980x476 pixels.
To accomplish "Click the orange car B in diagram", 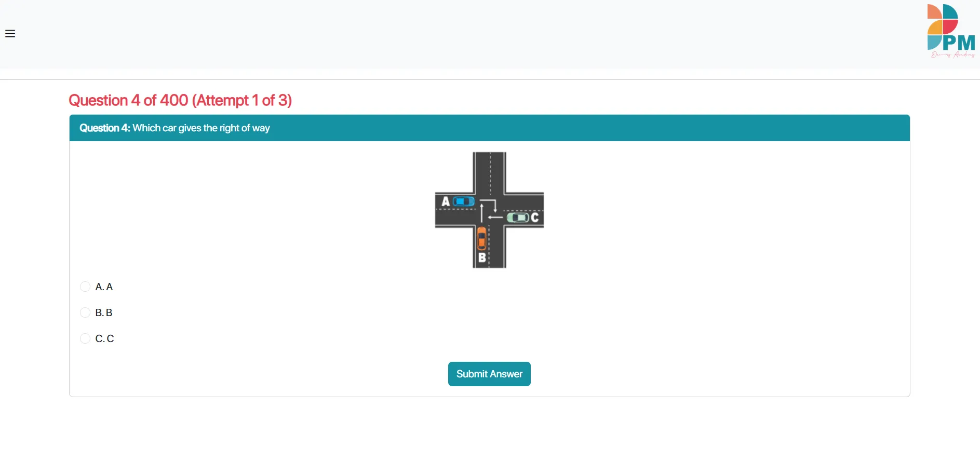I will point(481,238).
